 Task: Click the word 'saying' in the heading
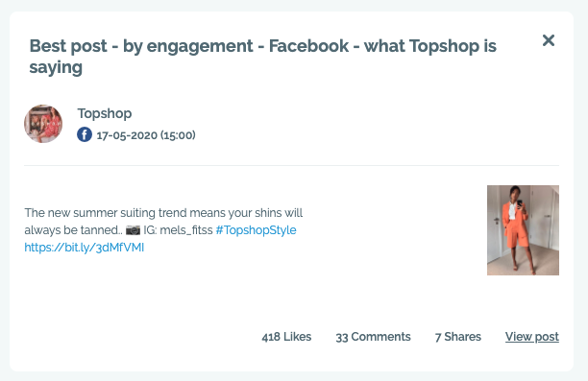[56, 68]
